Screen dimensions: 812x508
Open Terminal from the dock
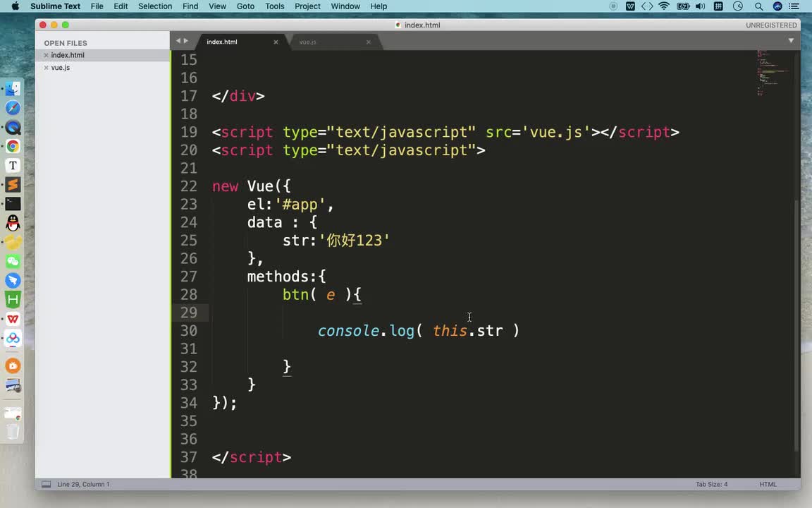coord(13,204)
